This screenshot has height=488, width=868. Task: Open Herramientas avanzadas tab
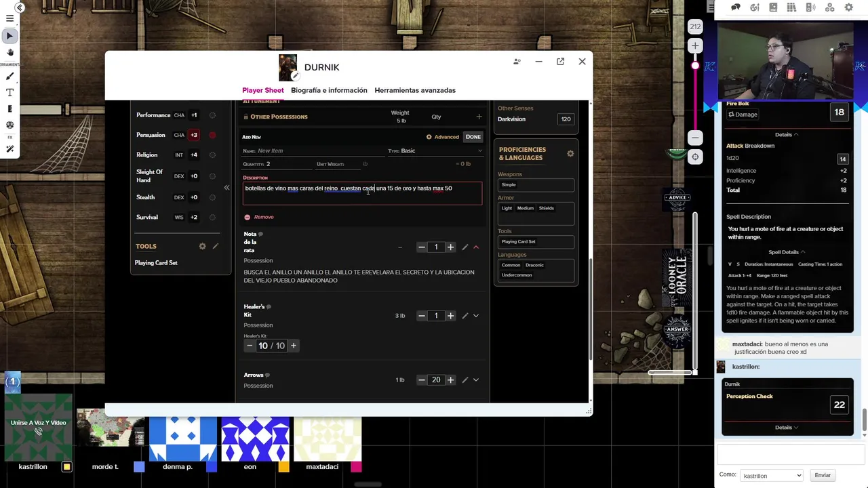(x=415, y=90)
